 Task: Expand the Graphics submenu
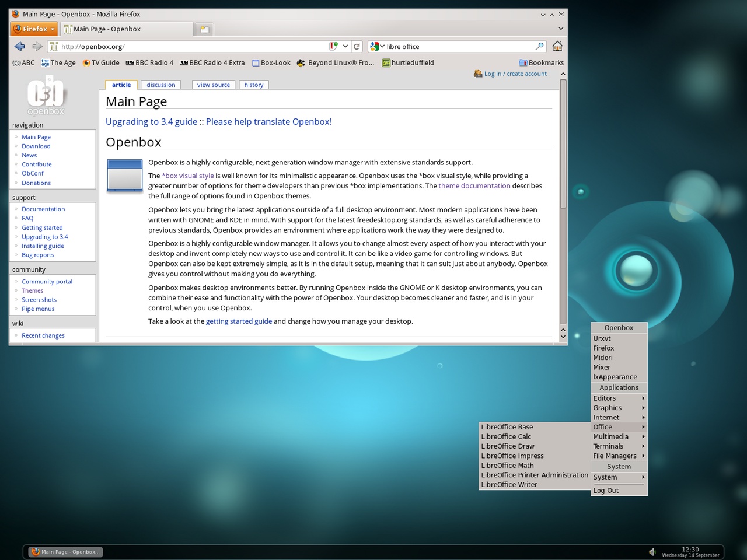pos(619,408)
